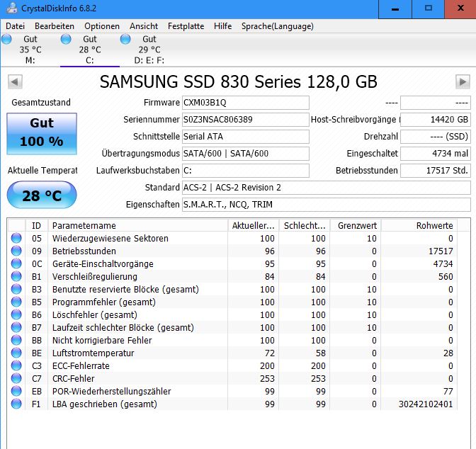Click the status orb for D: E: F:
This screenshot has width=476, height=449.
[125, 39]
